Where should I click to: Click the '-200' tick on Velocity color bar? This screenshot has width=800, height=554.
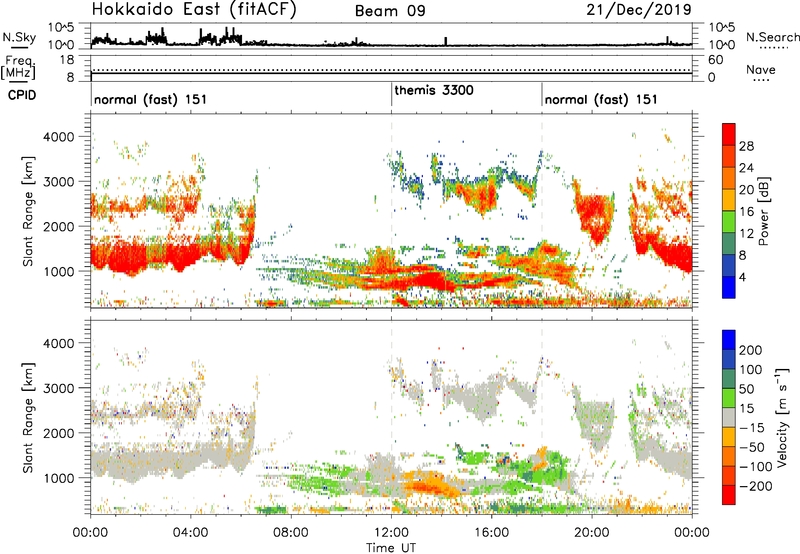[x=756, y=486]
